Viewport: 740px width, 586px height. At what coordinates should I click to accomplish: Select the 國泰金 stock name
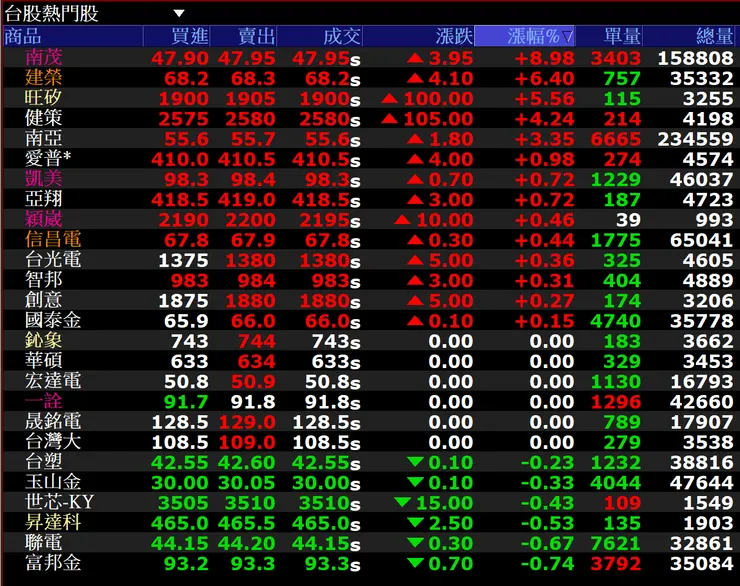(53, 320)
